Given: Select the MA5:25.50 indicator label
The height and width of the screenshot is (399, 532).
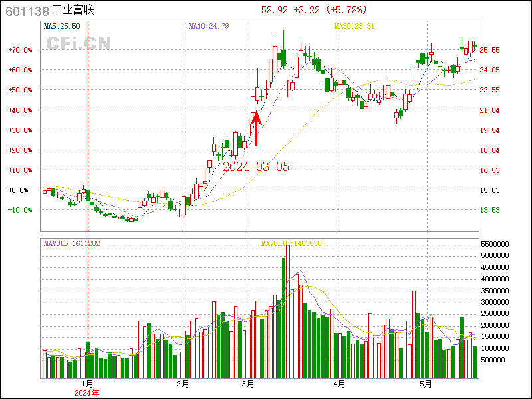Looking at the screenshot, I should [62, 26].
